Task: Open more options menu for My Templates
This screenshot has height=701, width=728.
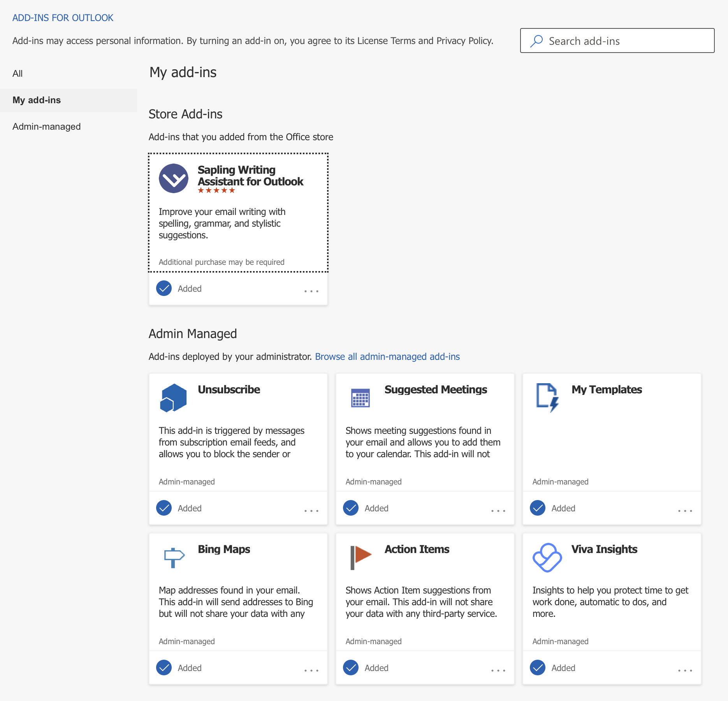Action: (x=685, y=511)
